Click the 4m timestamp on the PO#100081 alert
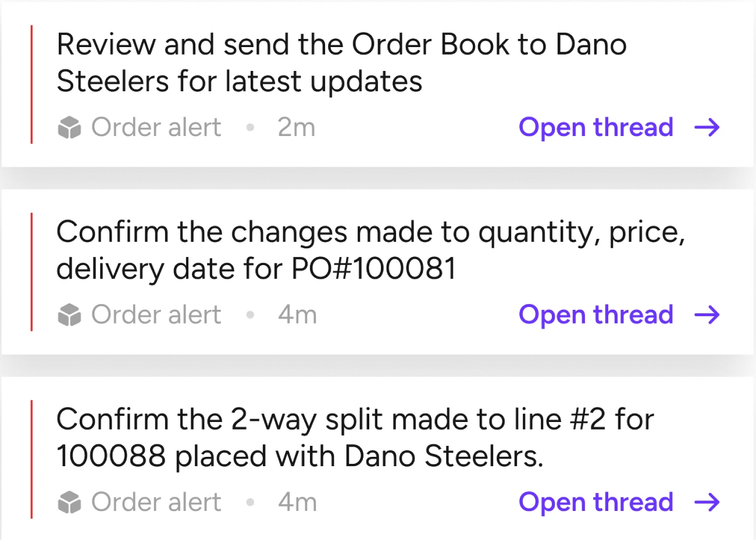 (x=297, y=315)
